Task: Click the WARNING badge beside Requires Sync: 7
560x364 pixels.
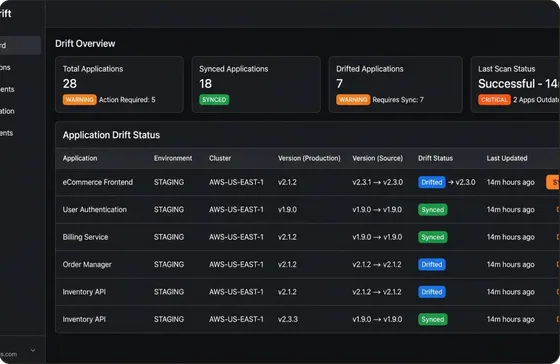Action: [352, 100]
